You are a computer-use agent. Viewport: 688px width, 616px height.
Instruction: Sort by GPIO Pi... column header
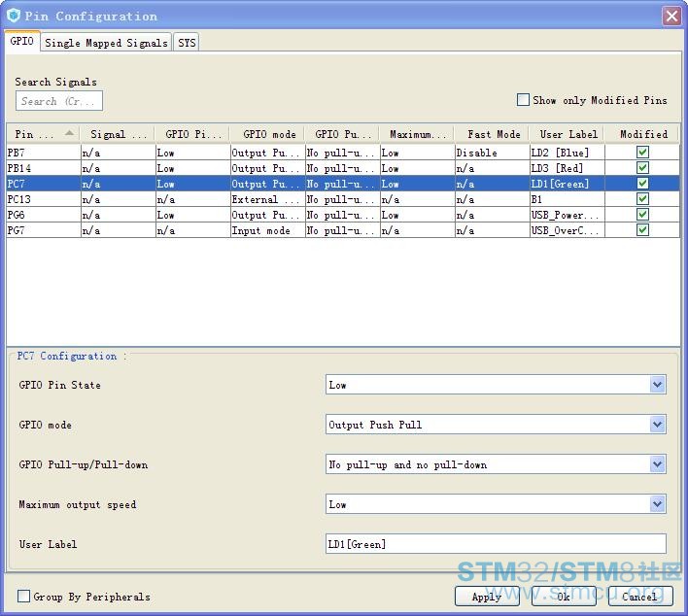(x=192, y=134)
